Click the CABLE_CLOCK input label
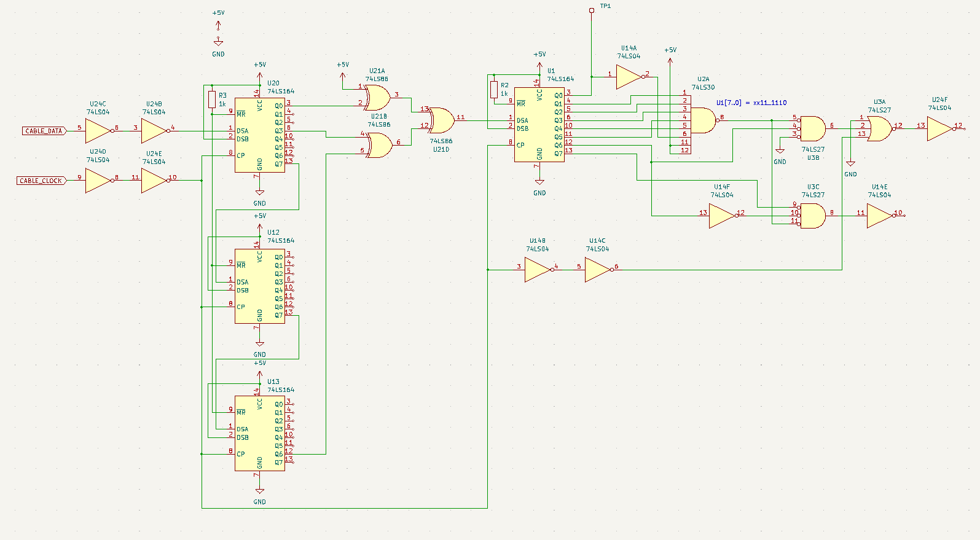Image resolution: width=980 pixels, height=540 pixels. [41, 181]
